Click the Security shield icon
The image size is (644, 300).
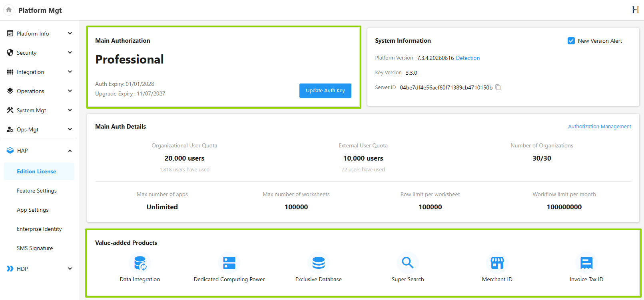[10, 53]
